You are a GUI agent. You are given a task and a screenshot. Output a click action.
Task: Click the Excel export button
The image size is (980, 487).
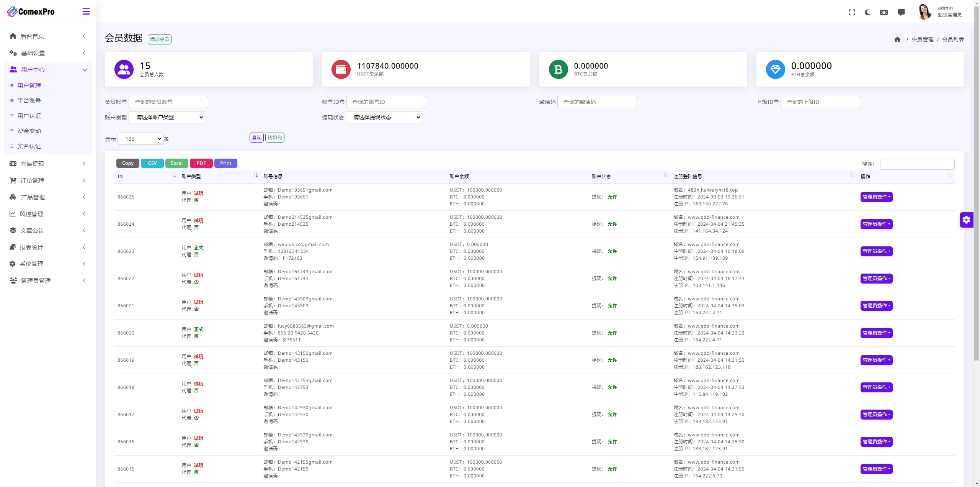click(176, 163)
